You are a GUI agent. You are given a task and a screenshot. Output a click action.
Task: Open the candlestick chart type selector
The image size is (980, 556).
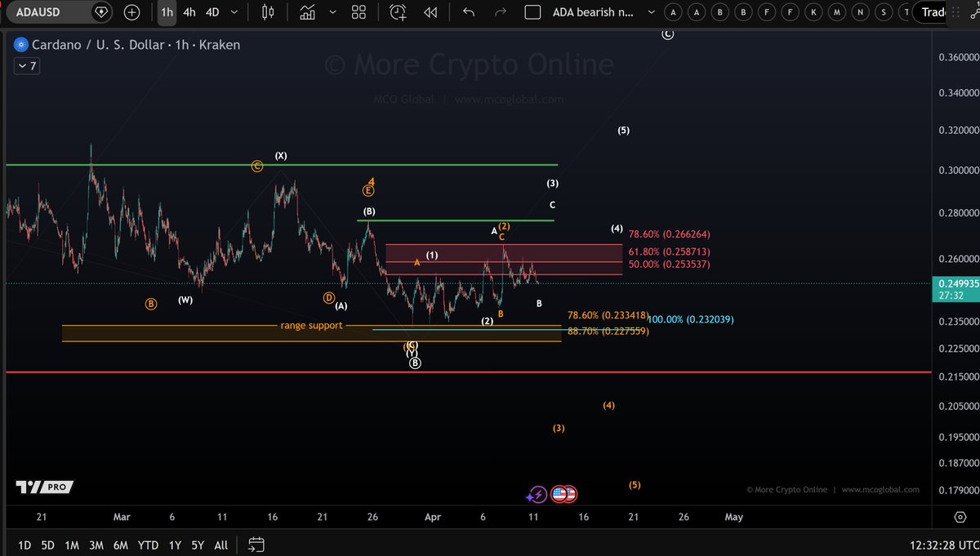(268, 12)
